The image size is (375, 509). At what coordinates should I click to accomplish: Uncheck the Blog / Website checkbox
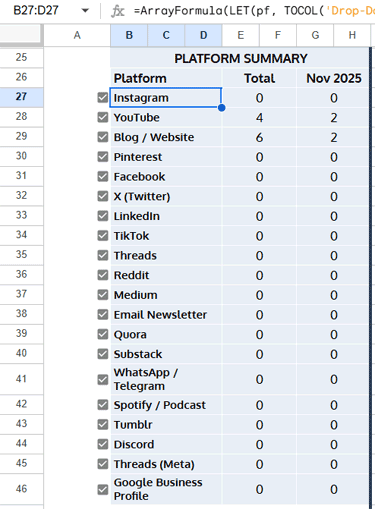103,137
